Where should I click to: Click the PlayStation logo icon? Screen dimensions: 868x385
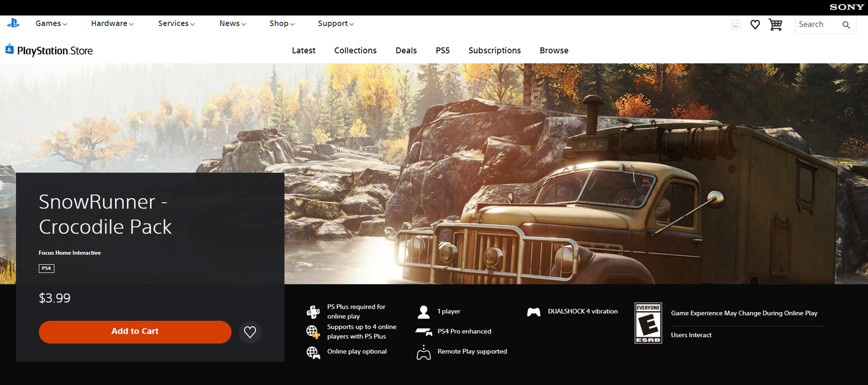coord(13,23)
